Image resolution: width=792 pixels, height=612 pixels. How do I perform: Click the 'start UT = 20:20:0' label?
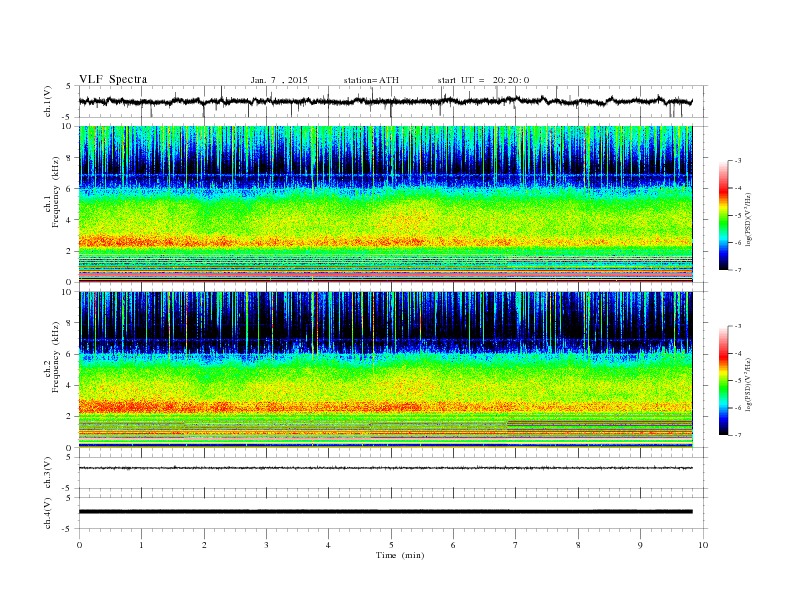tap(483, 80)
